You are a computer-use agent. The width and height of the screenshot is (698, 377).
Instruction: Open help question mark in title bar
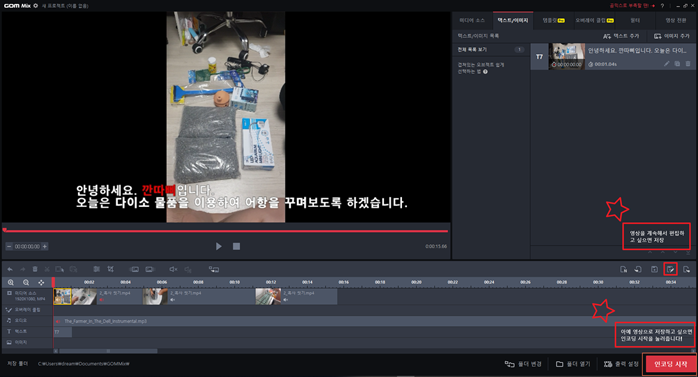click(x=662, y=6)
